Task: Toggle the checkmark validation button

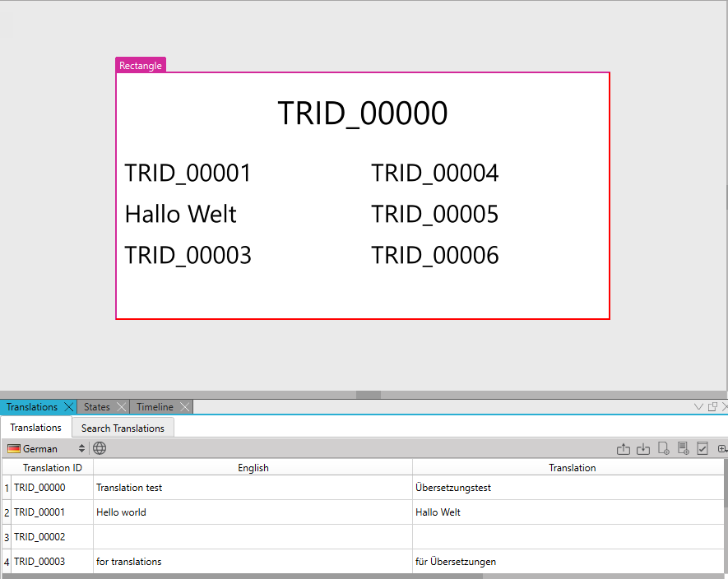Action: coord(702,449)
